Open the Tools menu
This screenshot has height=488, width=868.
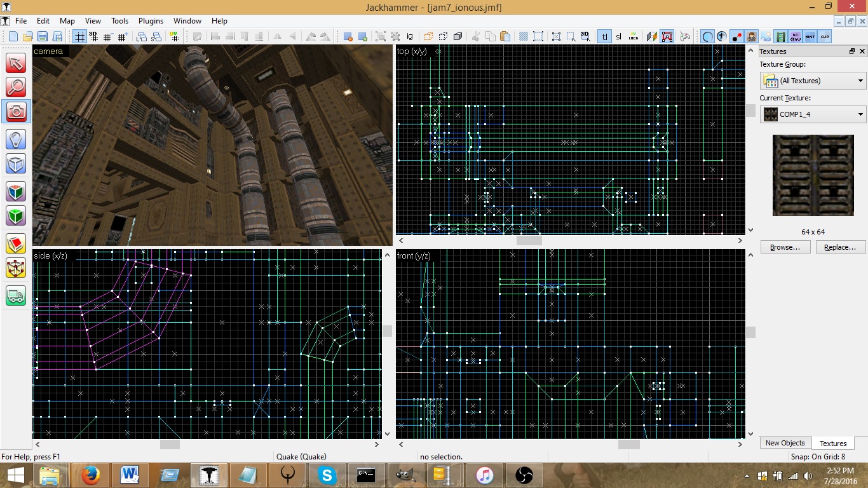pyautogui.click(x=119, y=21)
